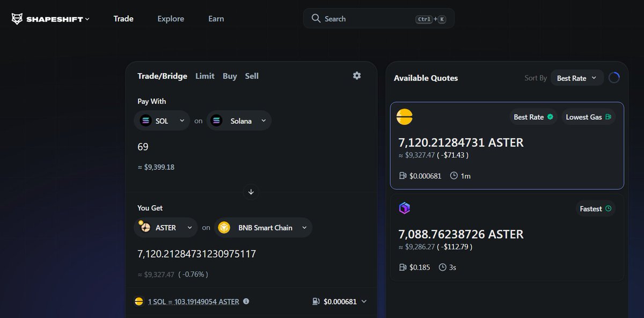Expand the $0.000681 fee details chevron
Viewport: 644px width, 318px height.
[x=364, y=301]
